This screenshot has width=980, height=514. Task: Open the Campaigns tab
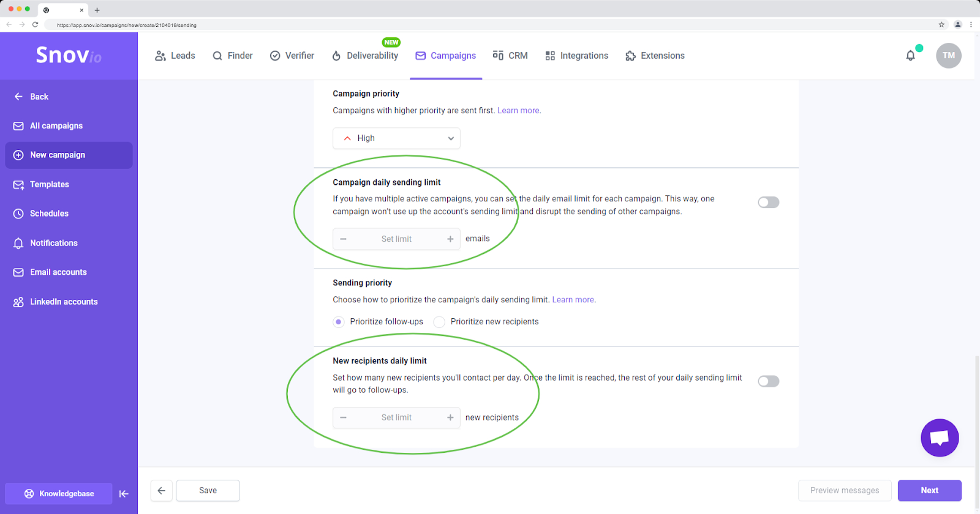[x=446, y=56]
